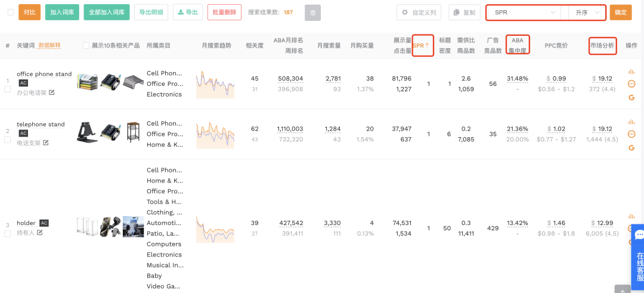Viewport: 644px width, 293px height.
Task: Click the first office phone stand product thumbnail
Action: [x=87, y=82]
